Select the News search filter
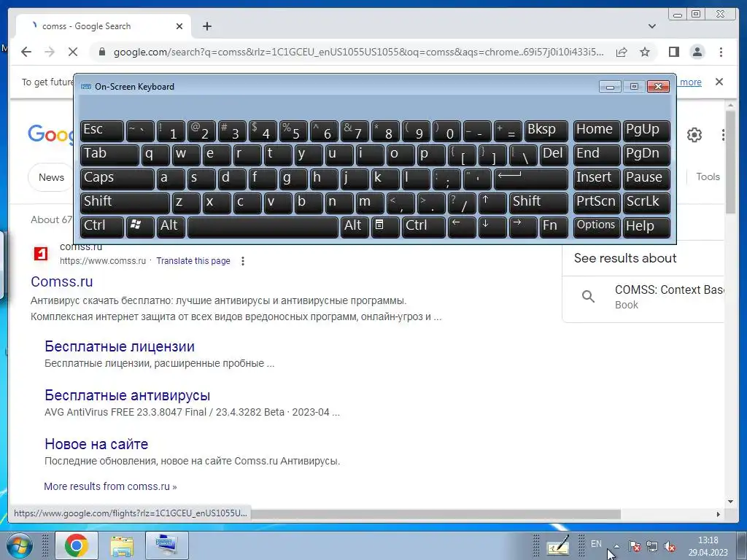Image resolution: width=747 pixels, height=560 pixels. [x=51, y=177]
